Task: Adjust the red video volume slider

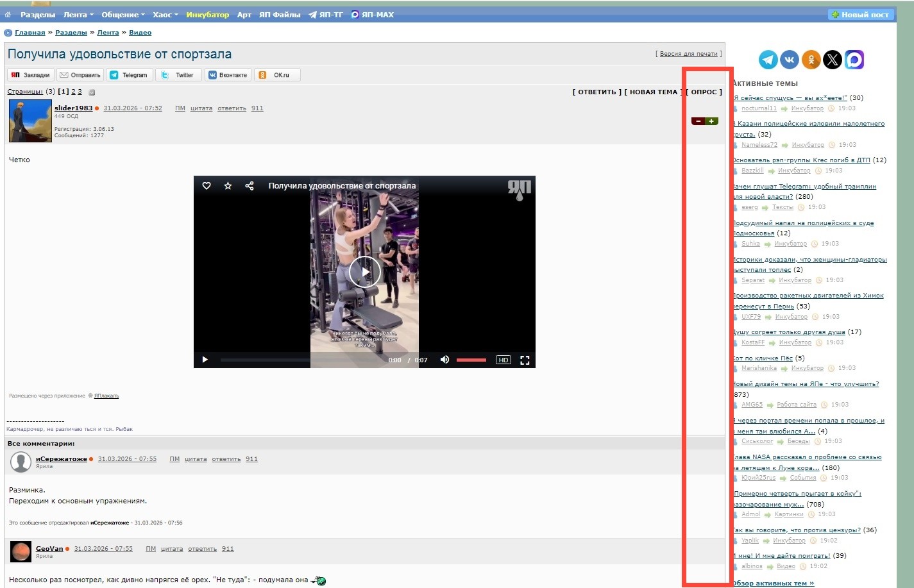Action: click(471, 360)
